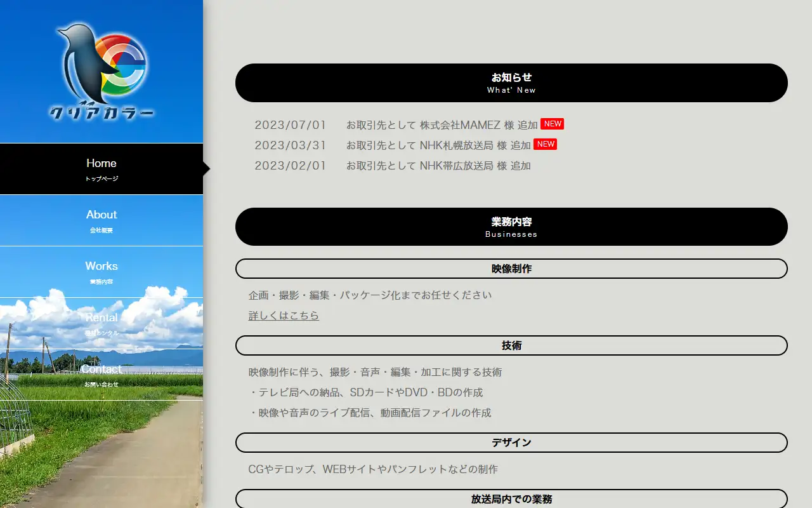The height and width of the screenshot is (508, 812).
Task: Click the NHK帯広放送局 news entry
Action: (438, 166)
